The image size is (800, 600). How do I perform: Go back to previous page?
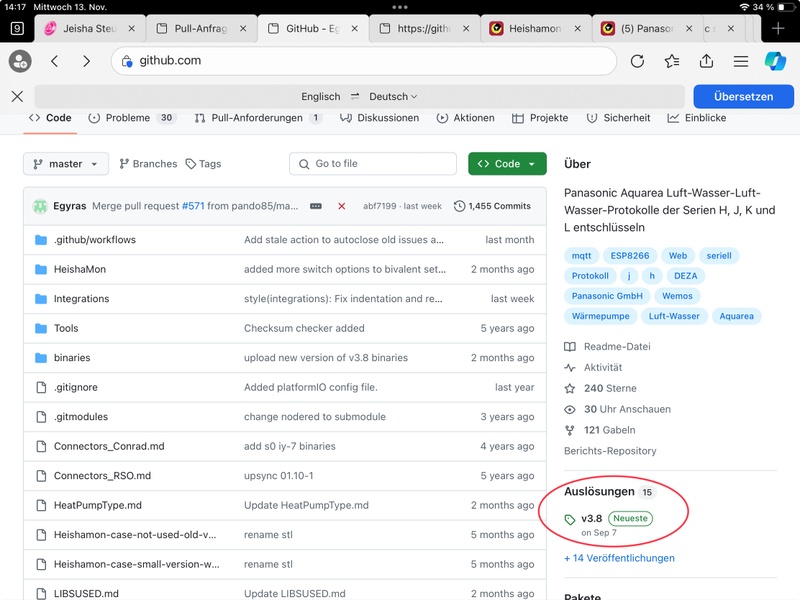click(x=55, y=61)
